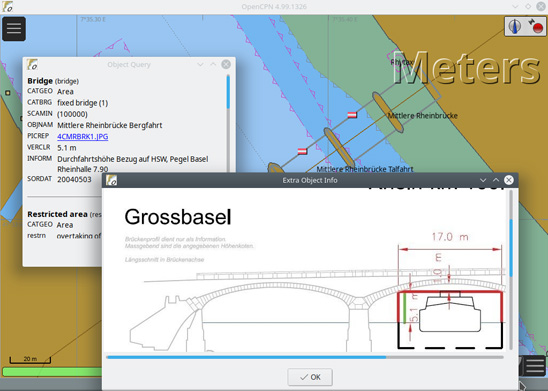This screenshot has width=548, height=391.
Task: Expand Object Query window with up chevron
Action: (x=213, y=64)
